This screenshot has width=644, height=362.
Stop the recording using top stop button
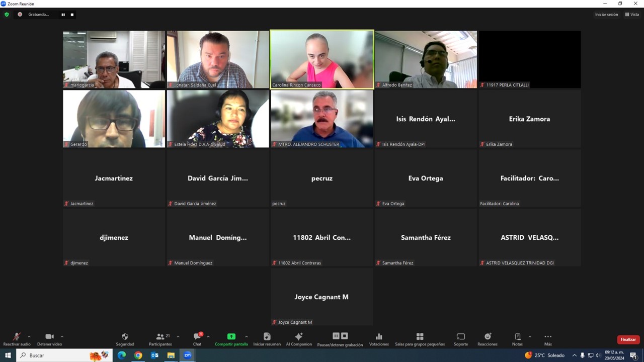click(x=72, y=15)
